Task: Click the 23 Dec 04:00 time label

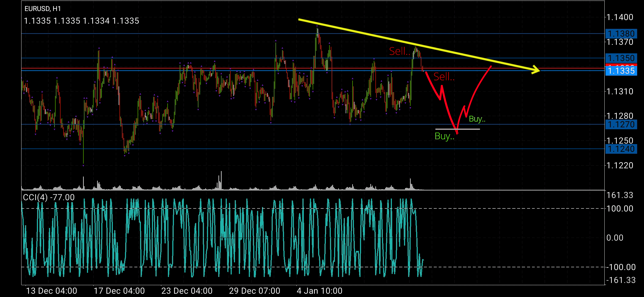Action: tap(187, 291)
